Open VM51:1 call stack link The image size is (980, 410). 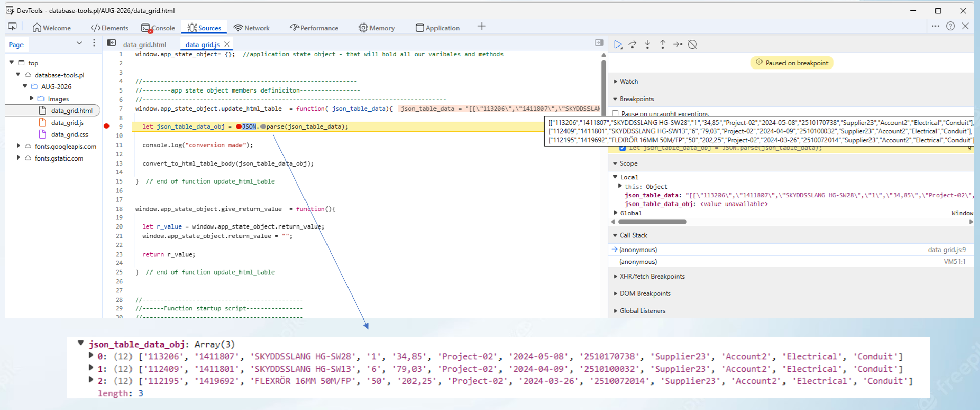(954, 261)
